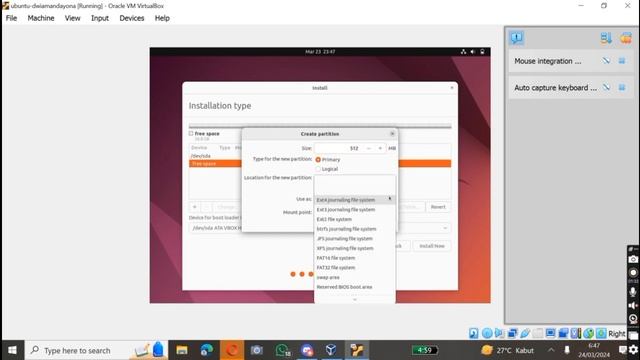640x360 pixels.
Task: Open the Windows Start menu
Action: point(12,350)
